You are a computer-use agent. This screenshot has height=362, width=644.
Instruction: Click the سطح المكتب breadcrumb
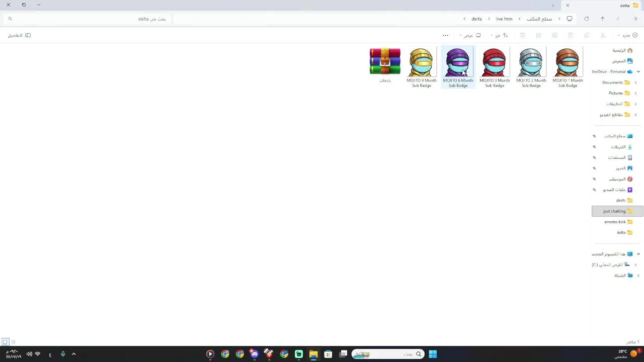tap(539, 19)
